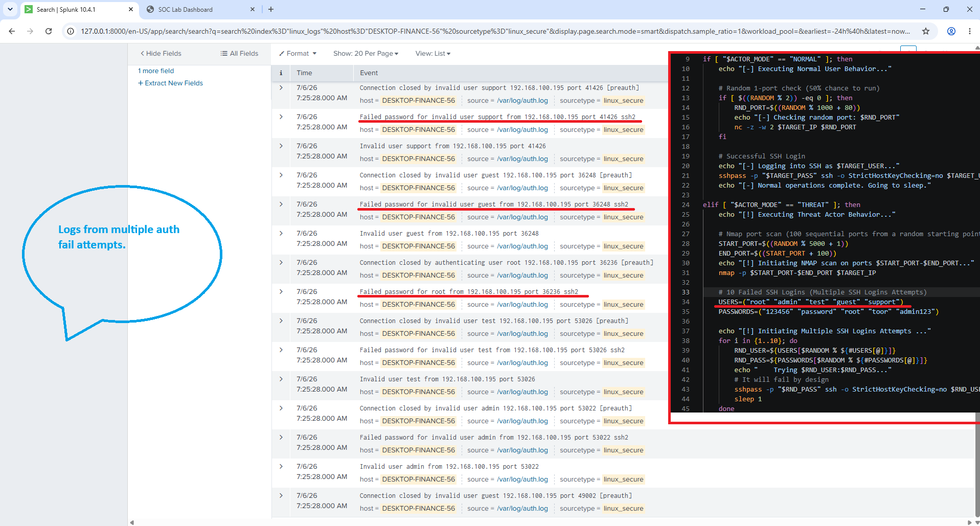The image size is (980, 526).
Task: Expand Connection closed authenticating user root event
Action: tap(281, 263)
